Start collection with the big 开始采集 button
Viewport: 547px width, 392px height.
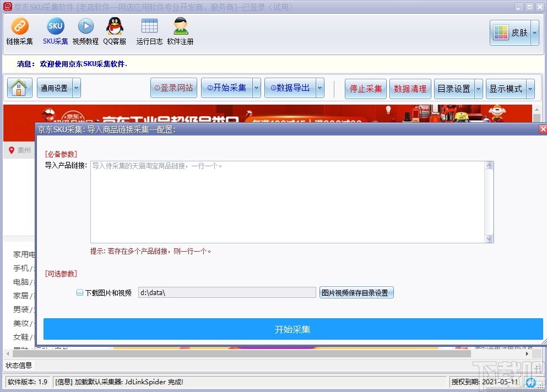click(x=292, y=329)
